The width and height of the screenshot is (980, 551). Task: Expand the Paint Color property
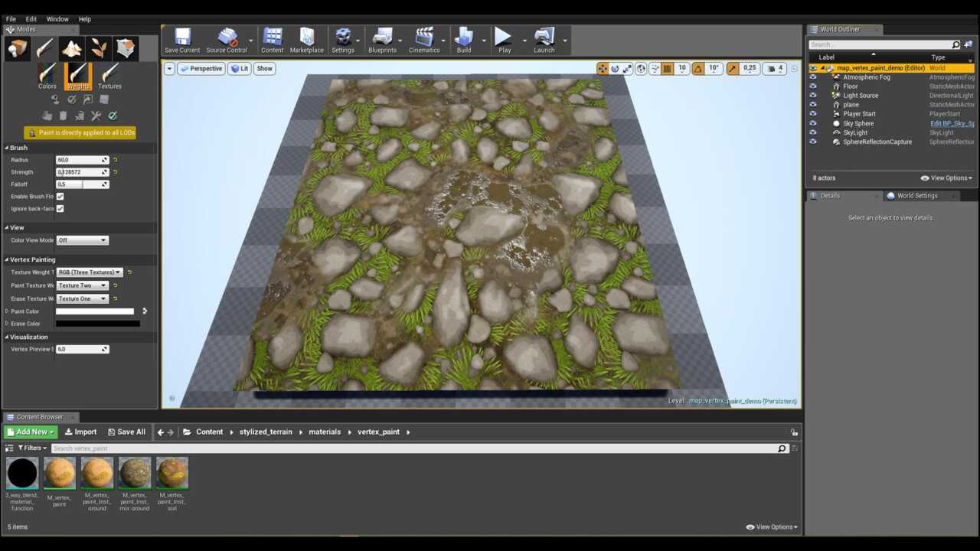(x=7, y=311)
